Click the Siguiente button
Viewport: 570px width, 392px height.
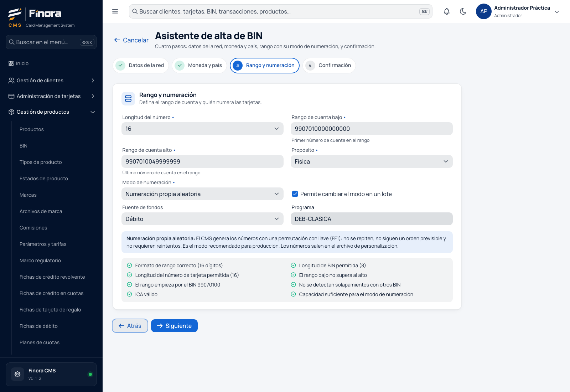(x=174, y=326)
